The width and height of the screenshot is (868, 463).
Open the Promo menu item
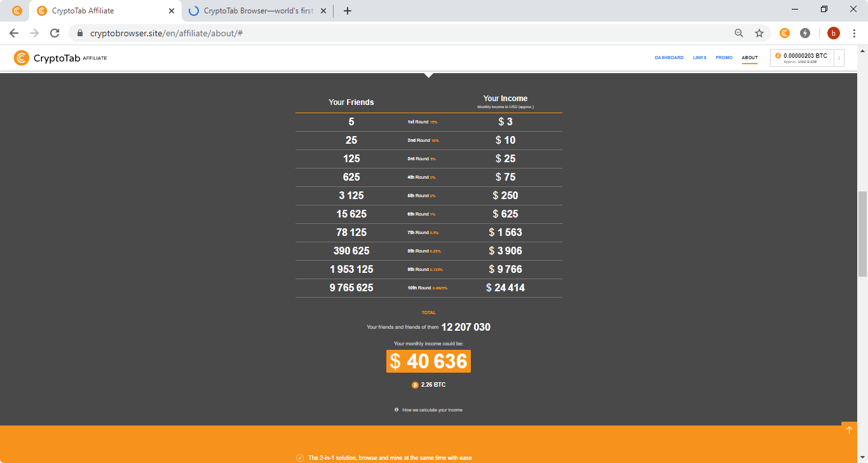[724, 58]
